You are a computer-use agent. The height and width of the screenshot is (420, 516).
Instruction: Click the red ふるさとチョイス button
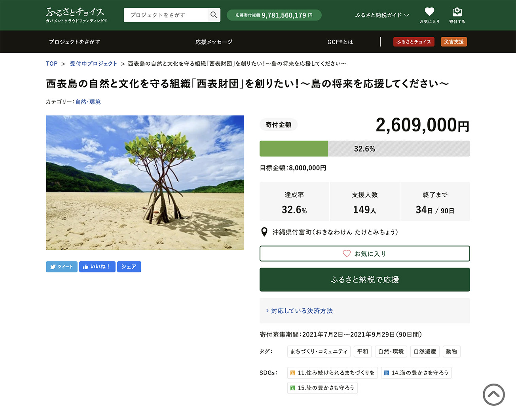pos(414,42)
